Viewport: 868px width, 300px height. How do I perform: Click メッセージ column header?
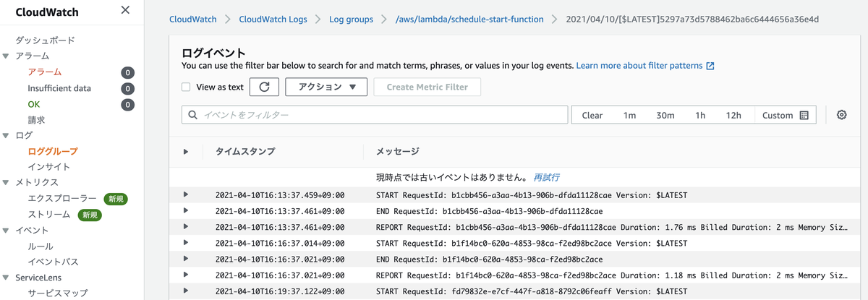click(x=397, y=152)
